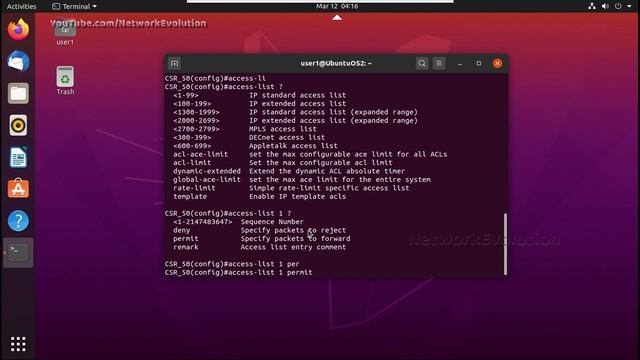Open the Help icon in dock
Image resolution: width=640 pixels, height=360 pixels.
[18, 220]
